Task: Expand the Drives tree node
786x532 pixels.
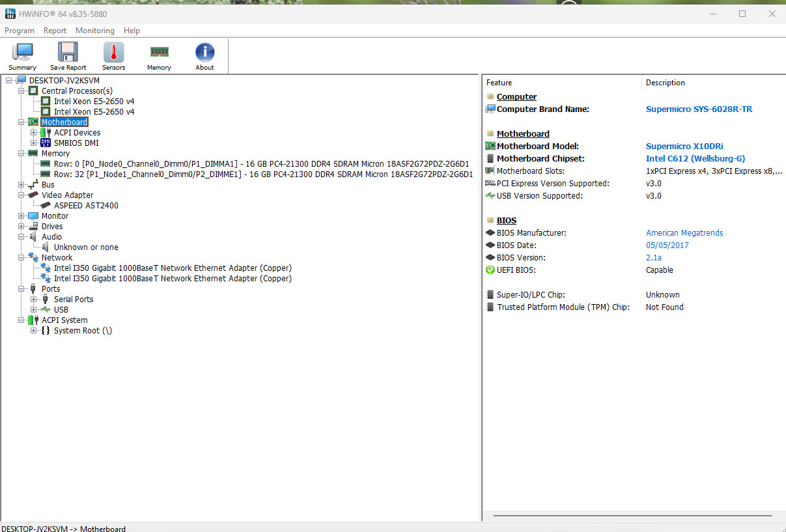Action: point(21,227)
